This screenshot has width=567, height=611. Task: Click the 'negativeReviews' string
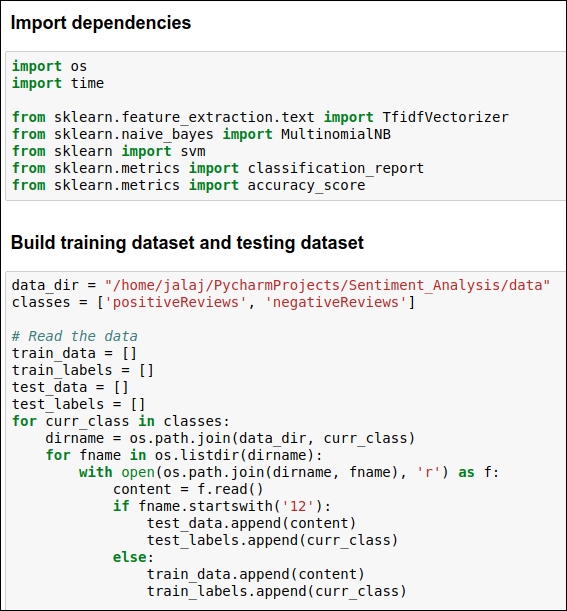click(336, 302)
